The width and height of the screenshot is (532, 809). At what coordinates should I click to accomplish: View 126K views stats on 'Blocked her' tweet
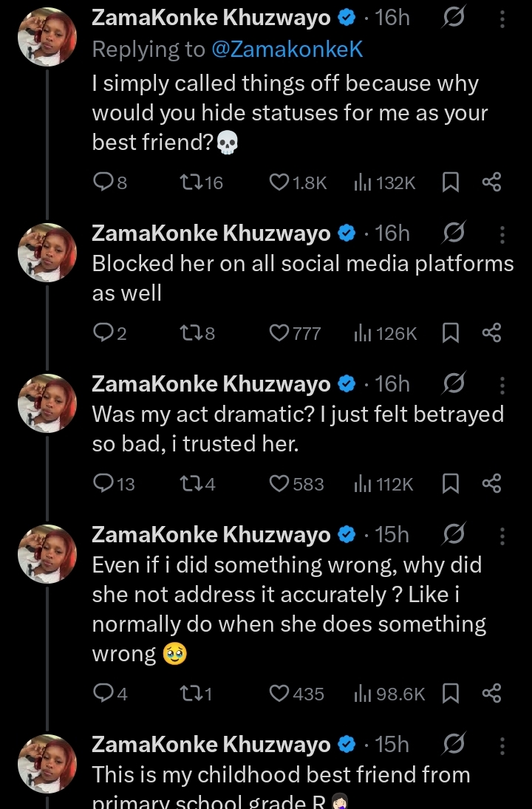(x=385, y=333)
